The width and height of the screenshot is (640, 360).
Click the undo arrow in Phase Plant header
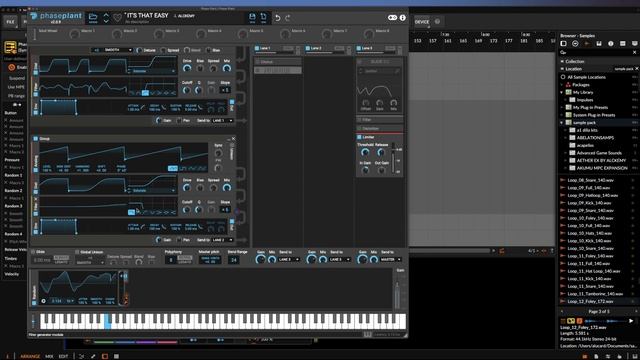point(278,18)
